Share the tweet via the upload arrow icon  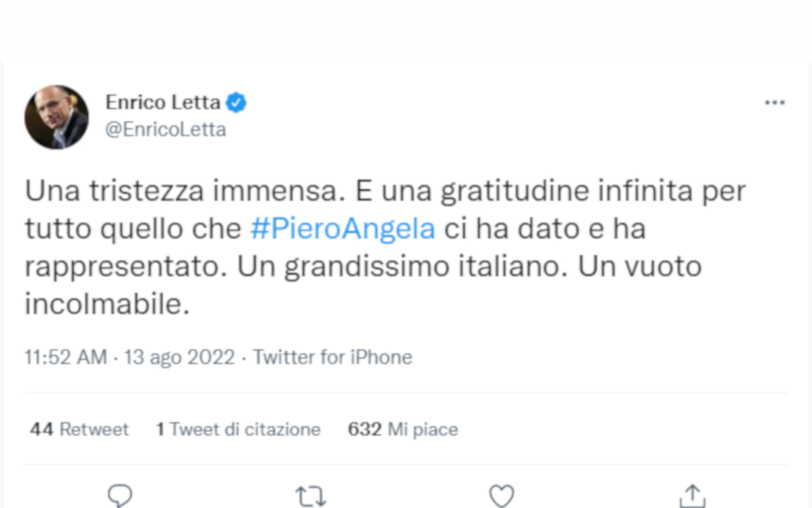tap(692, 496)
